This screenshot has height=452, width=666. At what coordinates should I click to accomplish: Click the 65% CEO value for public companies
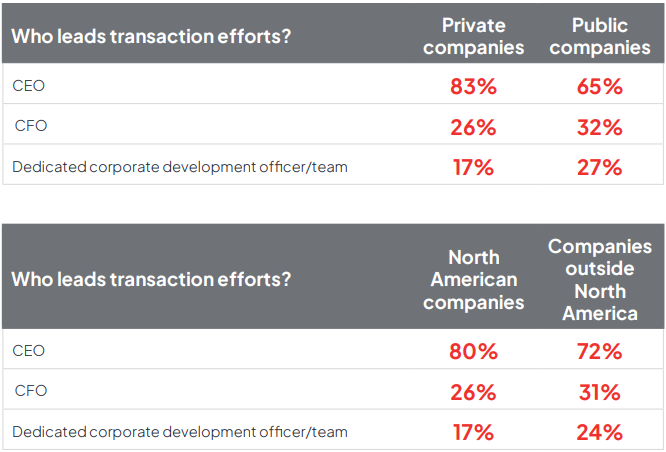point(599,86)
